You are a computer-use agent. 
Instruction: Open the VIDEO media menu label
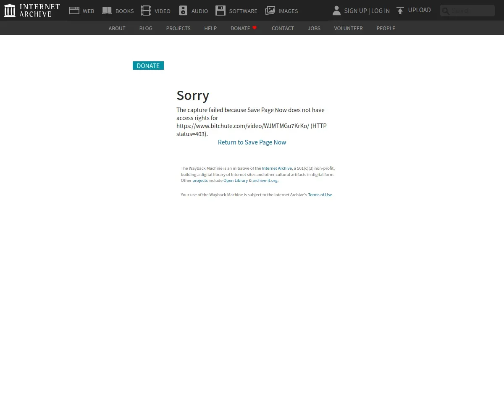pos(163,11)
